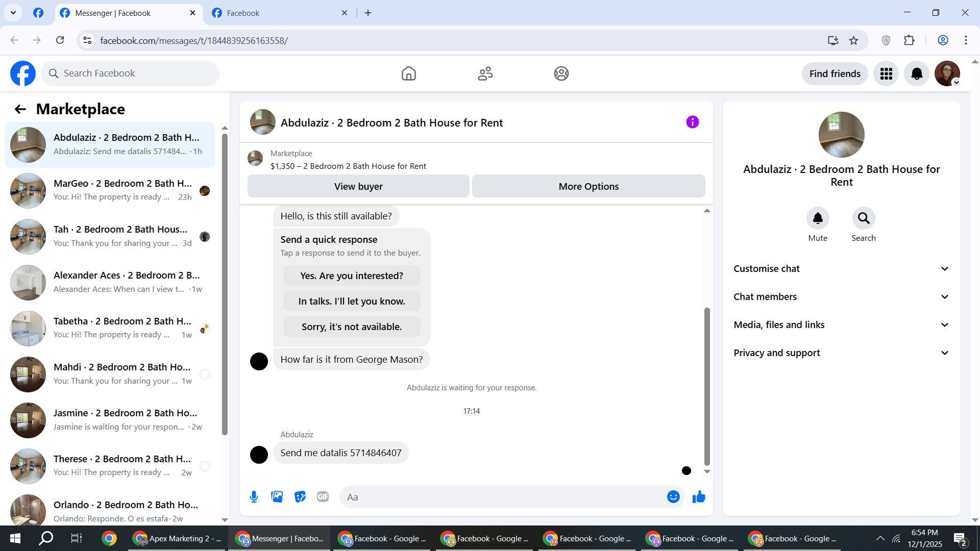Bookmark this page with the star
Image resolution: width=980 pixels, height=551 pixels.
point(853,40)
